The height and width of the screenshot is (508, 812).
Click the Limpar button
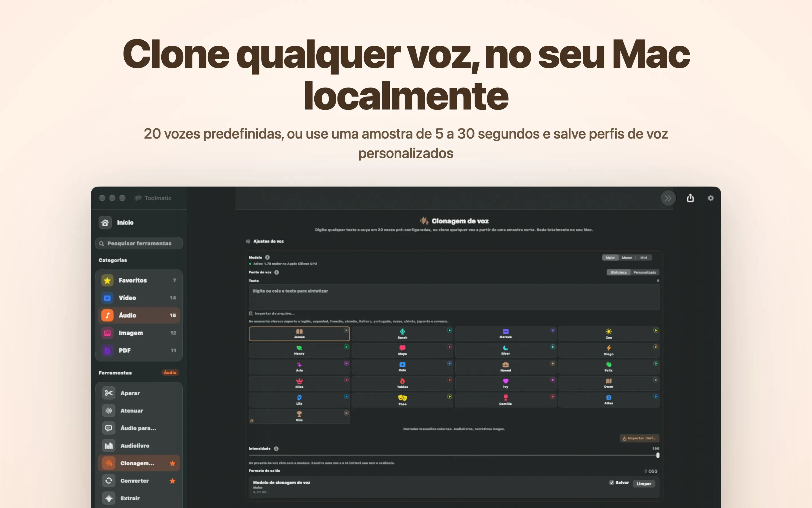click(x=644, y=484)
